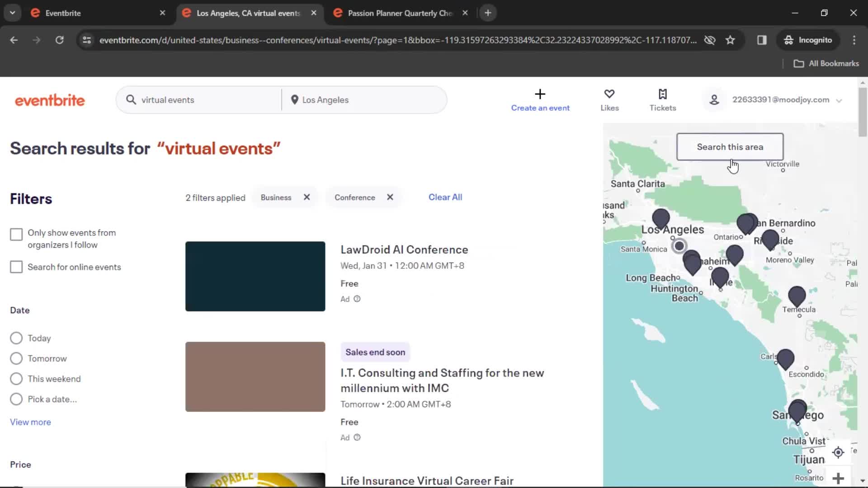The height and width of the screenshot is (488, 868).
Task: Click the map pin over San Diego
Action: [x=797, y=411]
